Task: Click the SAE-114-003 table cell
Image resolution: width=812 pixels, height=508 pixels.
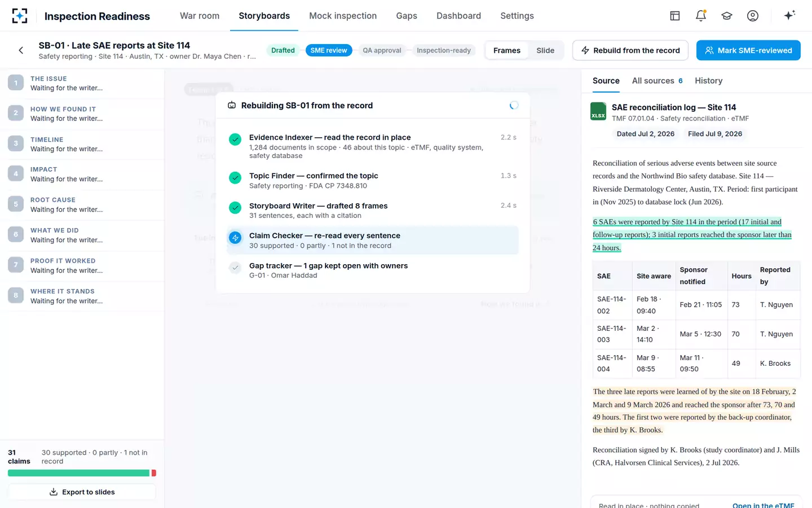Action: point(612,334)
